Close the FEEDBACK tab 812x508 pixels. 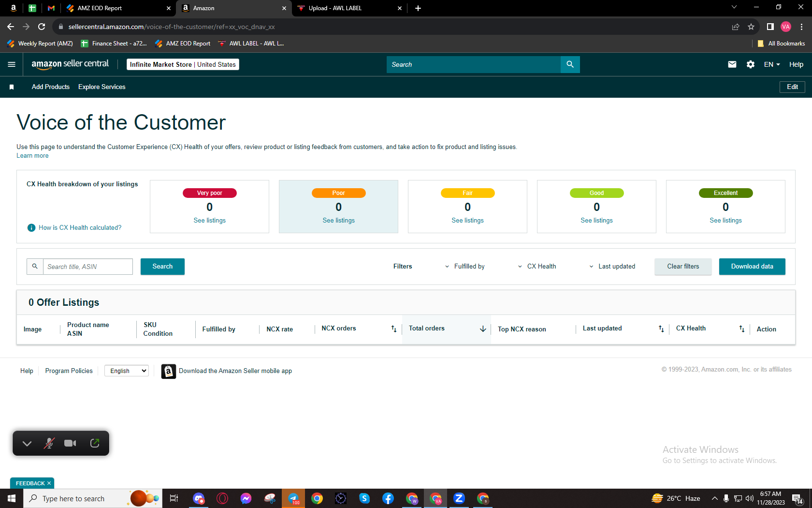point(49,483)
